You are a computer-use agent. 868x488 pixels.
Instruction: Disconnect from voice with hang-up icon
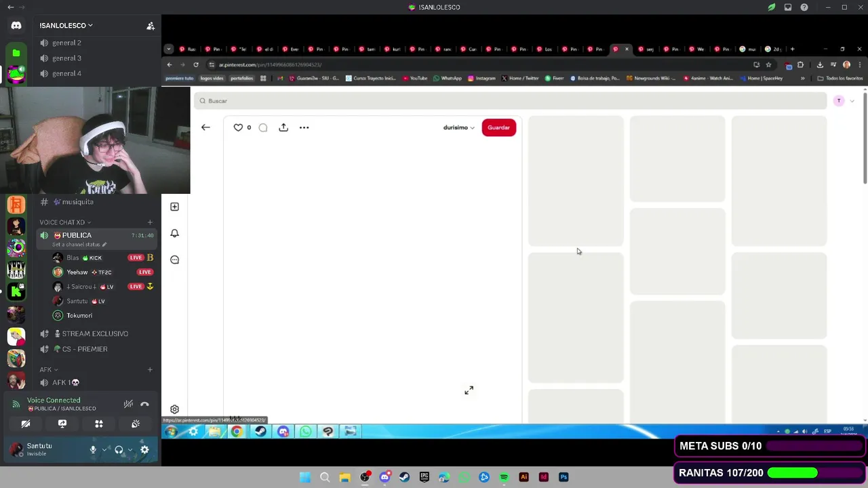(144, 404)
